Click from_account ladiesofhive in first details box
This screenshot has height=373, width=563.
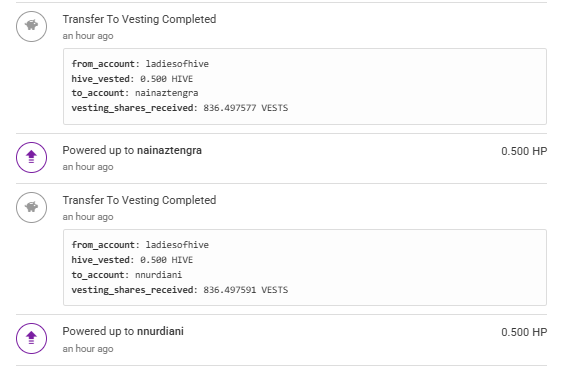pyautogui.click(x=177, y=64)
